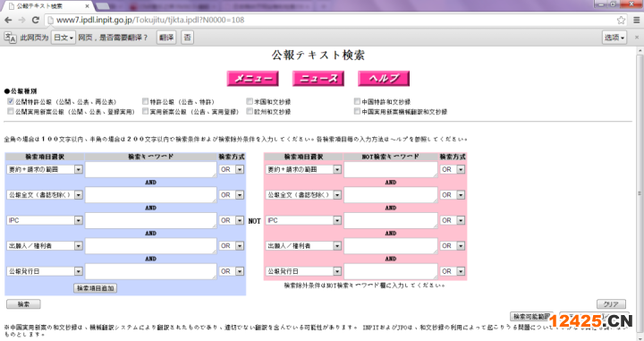
Task: Open the OR dropdown in pink IPC row
Action: (x=453, y=220)
